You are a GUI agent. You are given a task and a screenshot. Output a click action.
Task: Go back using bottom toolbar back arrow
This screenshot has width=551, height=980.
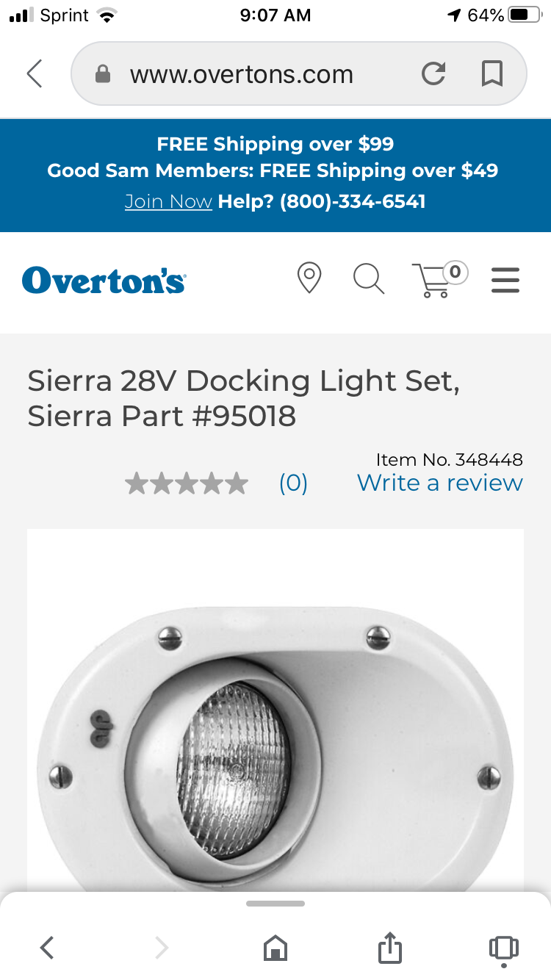point(47,948)
